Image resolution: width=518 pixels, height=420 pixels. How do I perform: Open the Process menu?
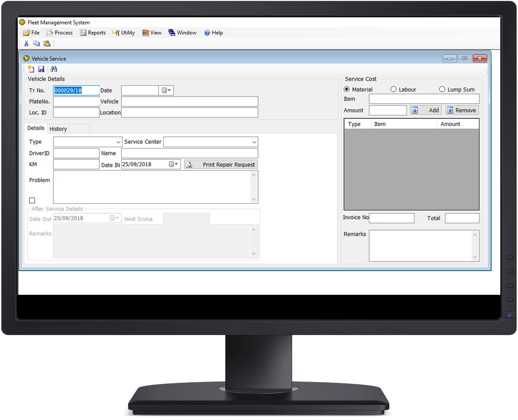(x=60, y=33)
